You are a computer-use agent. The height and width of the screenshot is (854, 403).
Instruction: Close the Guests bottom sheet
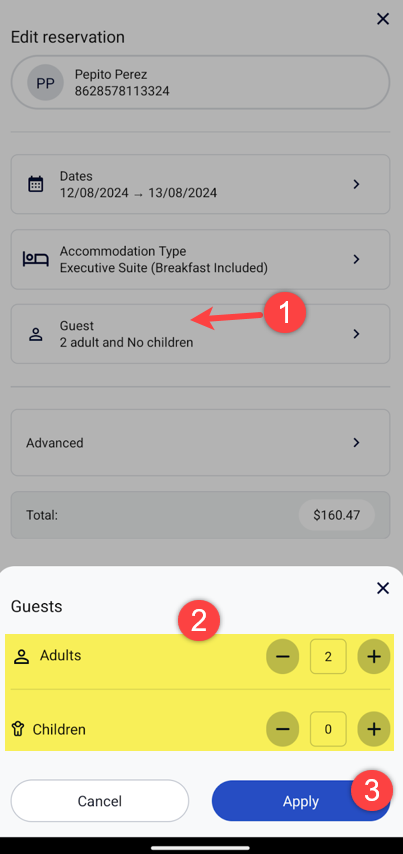[383, 588]
